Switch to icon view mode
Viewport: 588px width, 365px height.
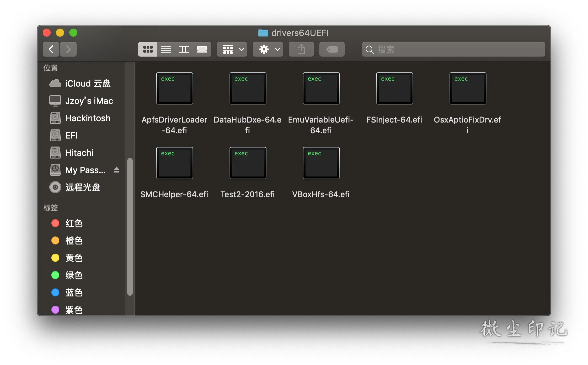pyautogui.click(x=148, y=49)
